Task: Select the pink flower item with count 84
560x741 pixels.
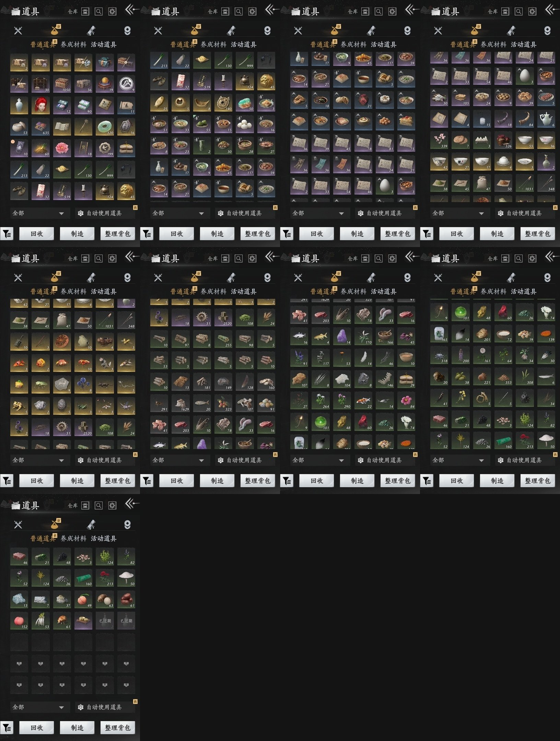Action: click(406, 400)
